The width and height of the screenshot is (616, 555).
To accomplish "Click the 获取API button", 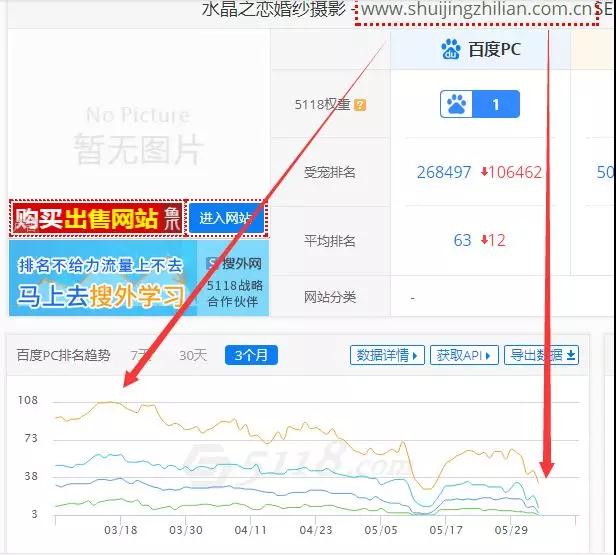I will [464, 355].
